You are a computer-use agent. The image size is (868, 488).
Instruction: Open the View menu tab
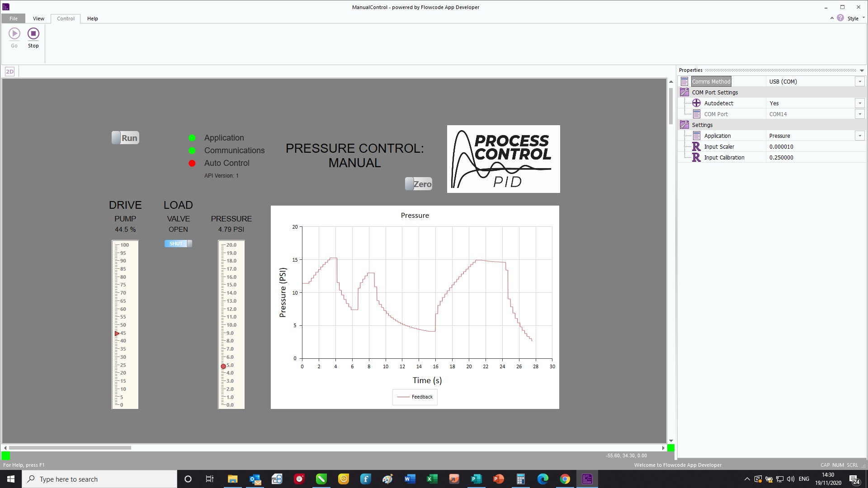(x=38, y=19)
